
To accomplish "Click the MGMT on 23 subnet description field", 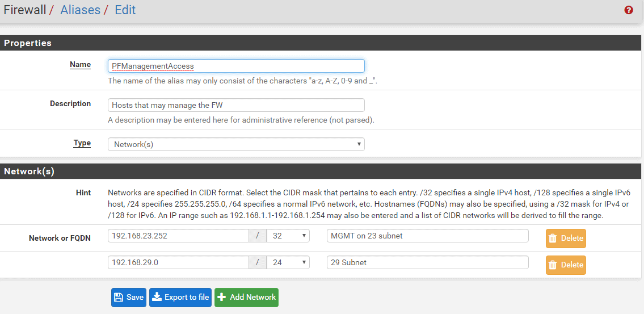I will pyautogui.click(x=428, y=236).
